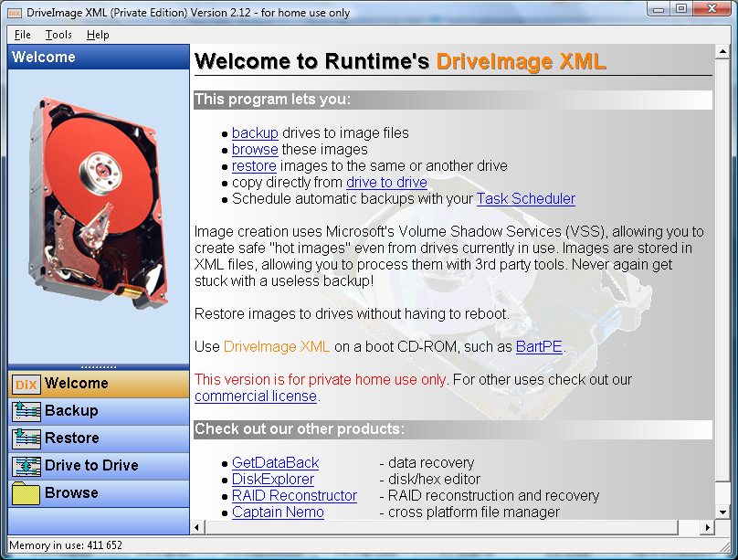Image resolution: width=738 pixels, height=560 pixels.
Task: Select the Backup label in the navigation pane
Action: (71, 411)
